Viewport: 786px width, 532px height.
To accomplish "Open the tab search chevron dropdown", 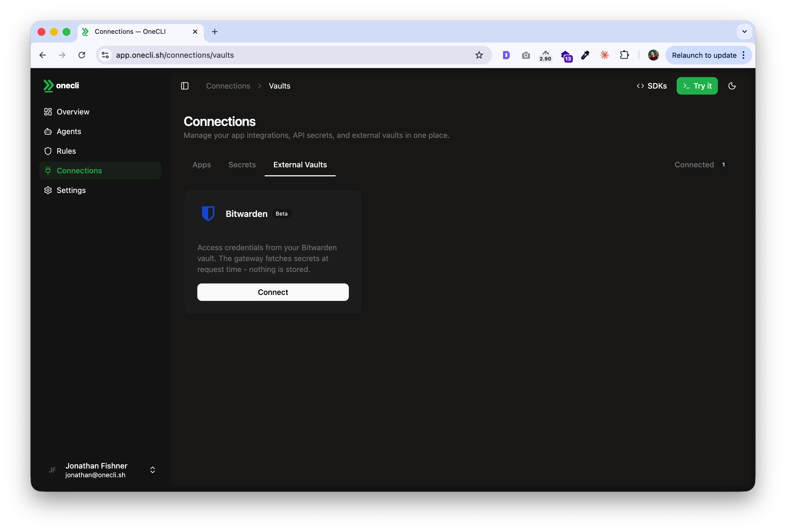I will tap(744, 31).
